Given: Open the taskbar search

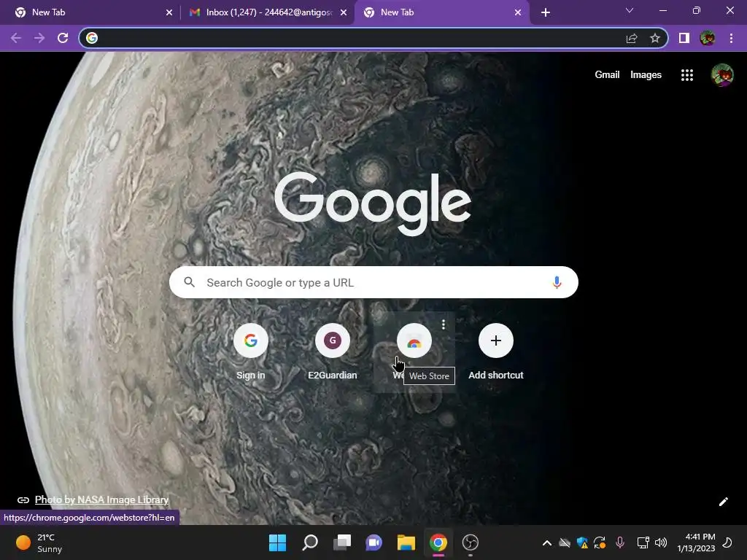Looking at the screenshot, I should tap(310, 542).
